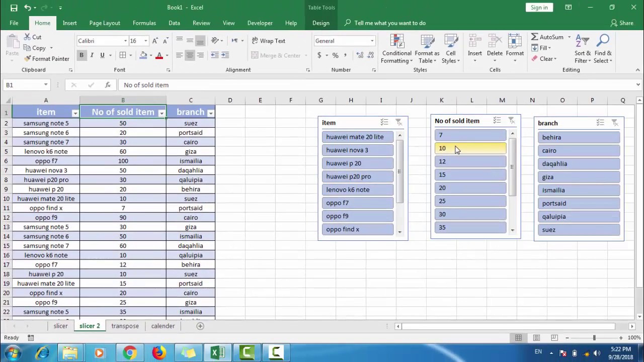Image resolution: width=644 pixels, height=362 pixels.
Task: Increase the font size
Action: [x=155, y=41]
